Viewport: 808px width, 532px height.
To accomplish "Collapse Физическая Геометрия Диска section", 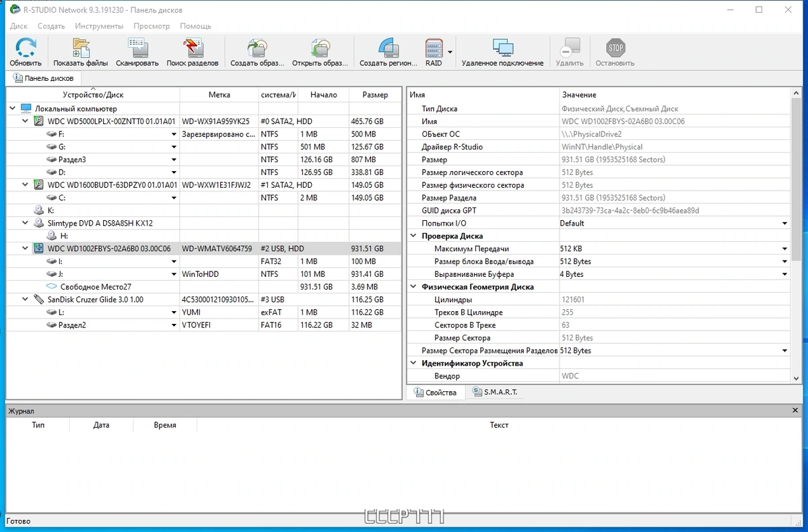I will 413,287.
